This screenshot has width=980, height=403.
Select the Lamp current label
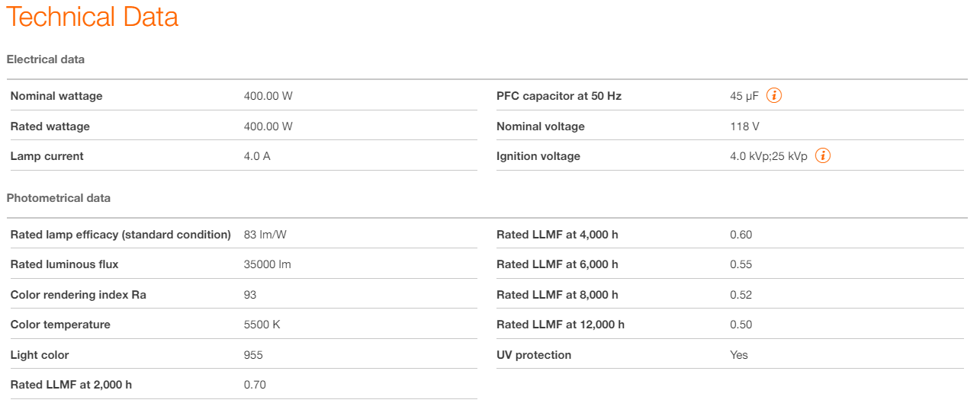coord(47,156)
